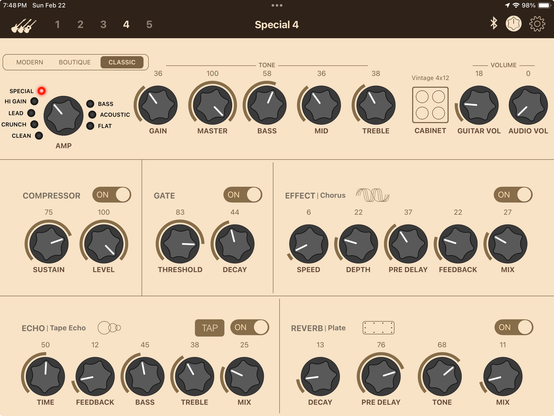
Task: Select preset slot 4
Action: click(x=126, y=24)
